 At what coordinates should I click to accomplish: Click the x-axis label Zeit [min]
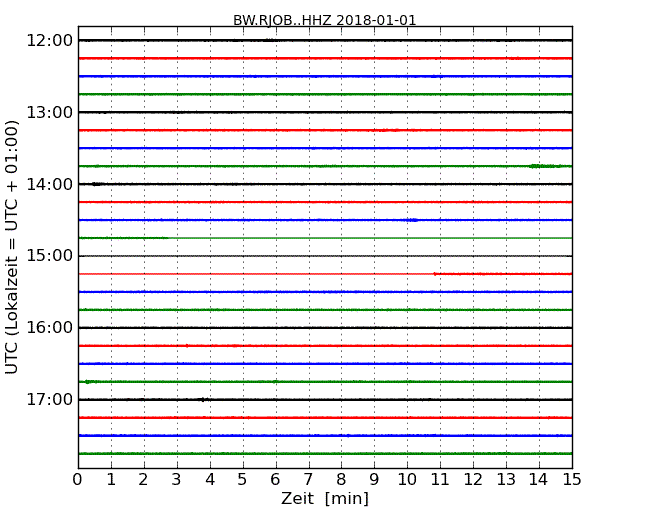tap(325, 498)
